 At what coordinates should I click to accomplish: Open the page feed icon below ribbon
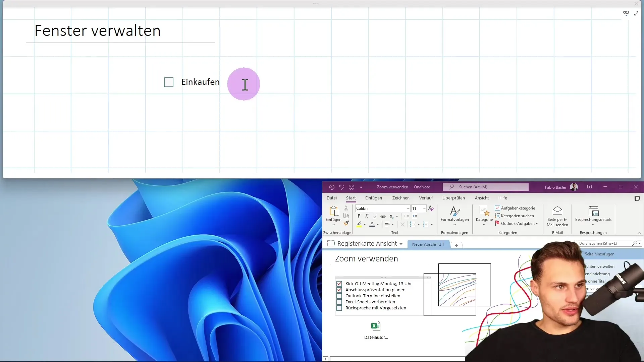tap(637, 198)
